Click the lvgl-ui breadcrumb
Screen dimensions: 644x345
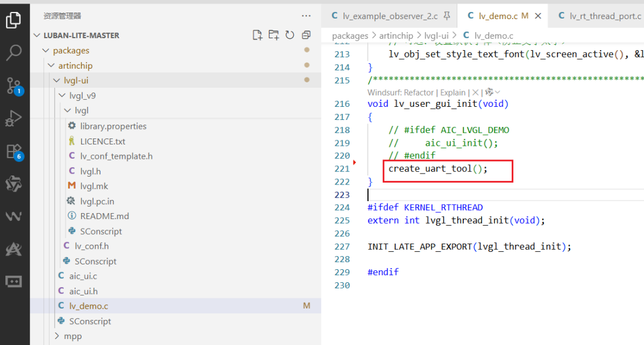(x=436, y=36)
